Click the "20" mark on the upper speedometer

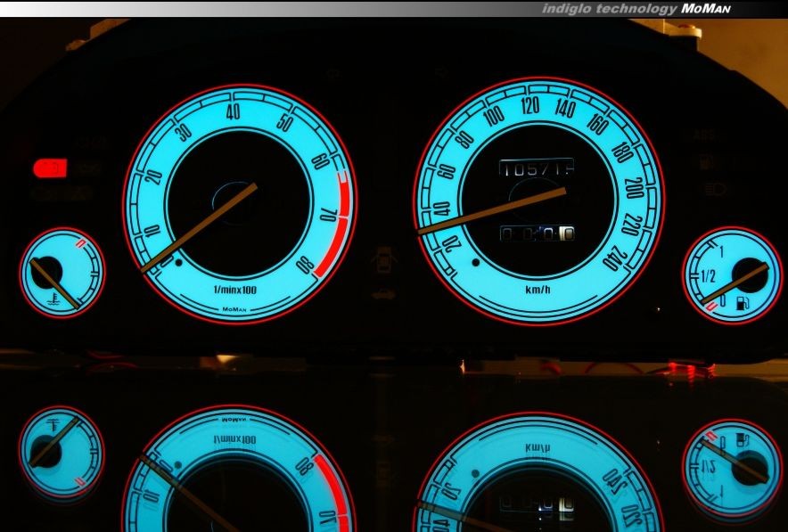click(x=450, y=243)
